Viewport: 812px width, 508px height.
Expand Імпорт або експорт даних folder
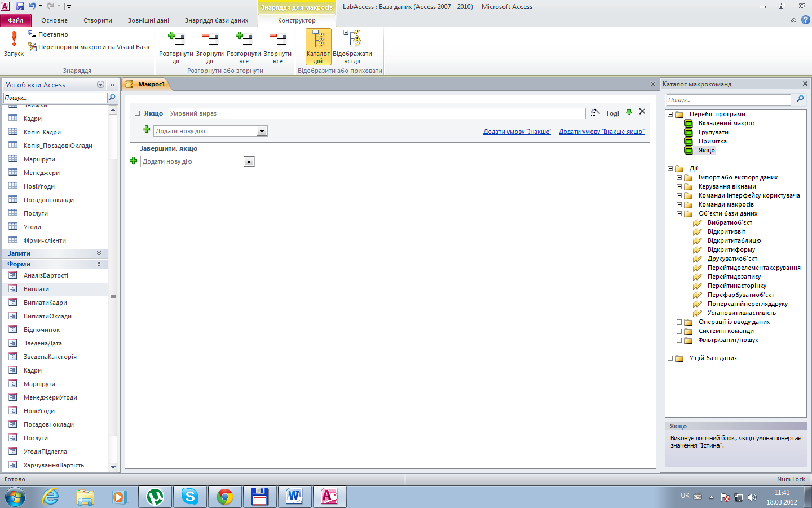coord(679,177)
